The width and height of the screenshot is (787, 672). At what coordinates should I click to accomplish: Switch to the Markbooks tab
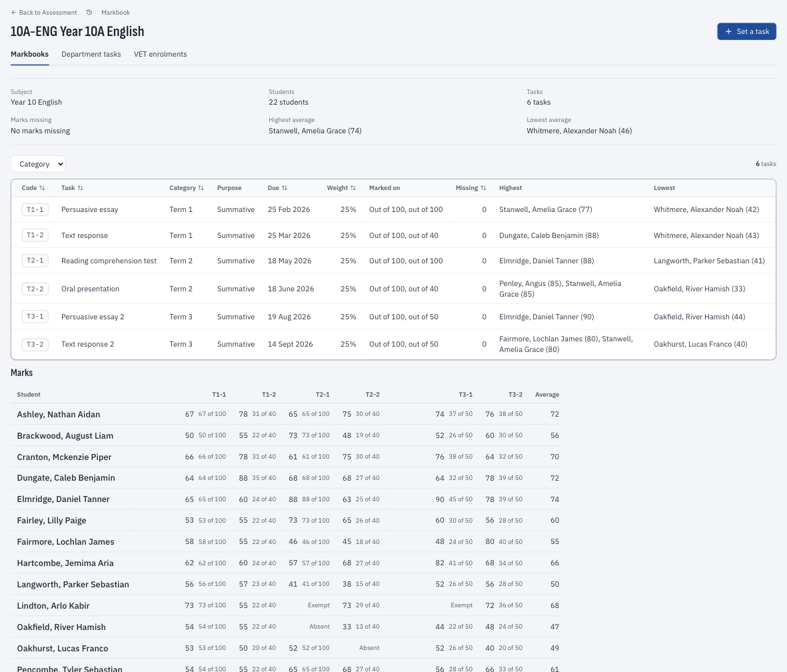tap(29, 54)
